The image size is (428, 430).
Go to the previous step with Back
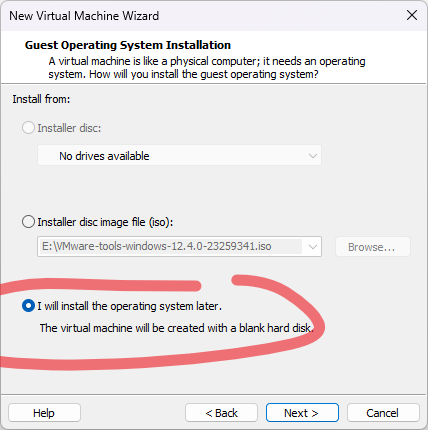[x=221, y=413]
